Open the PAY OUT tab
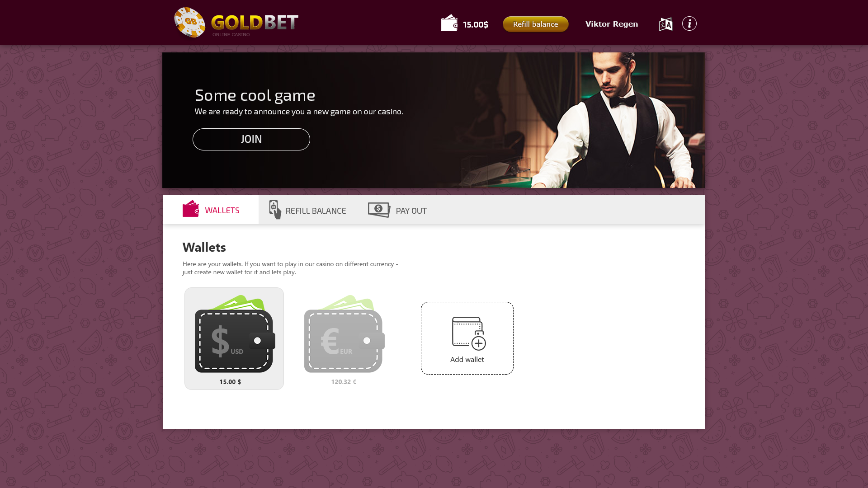Screen dimensions: 868x488 (x=397, y=210)
